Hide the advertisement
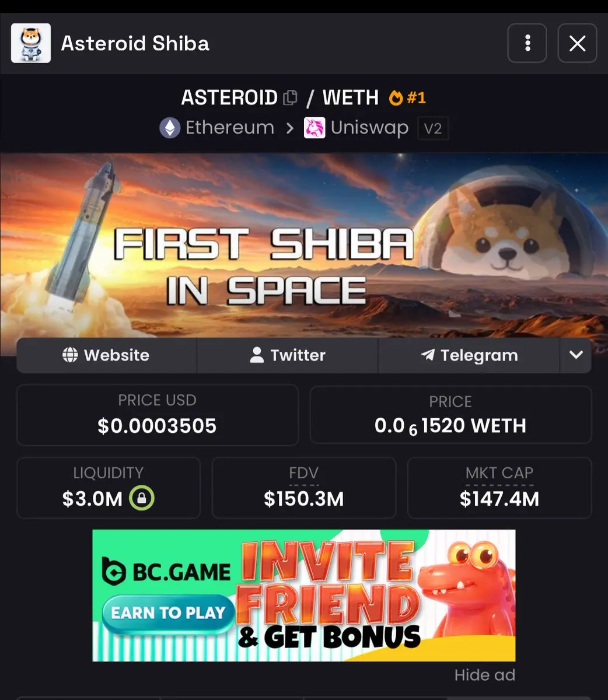The image size is (608, 700). click(x=485, y=675)
